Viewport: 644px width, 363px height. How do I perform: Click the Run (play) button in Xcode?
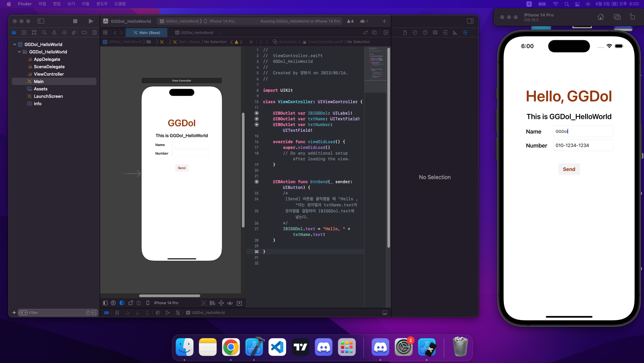(x=91, y=21)
